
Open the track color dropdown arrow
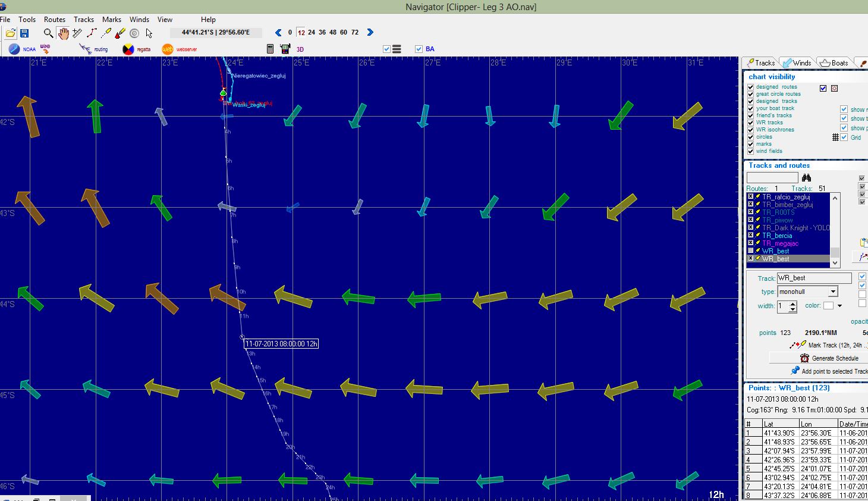coord(839,306)
